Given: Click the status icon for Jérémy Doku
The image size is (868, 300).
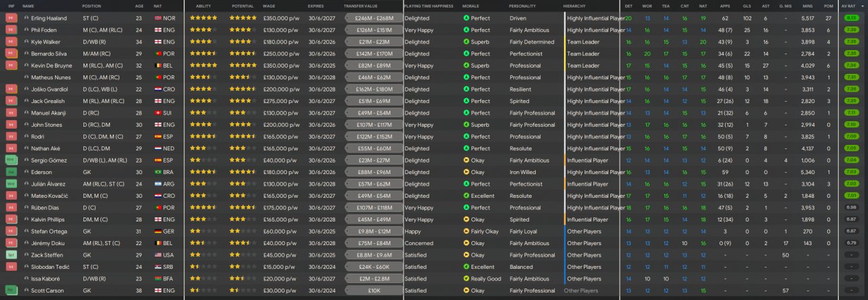Looking at the screenshot, I should (x=11, y=243).
